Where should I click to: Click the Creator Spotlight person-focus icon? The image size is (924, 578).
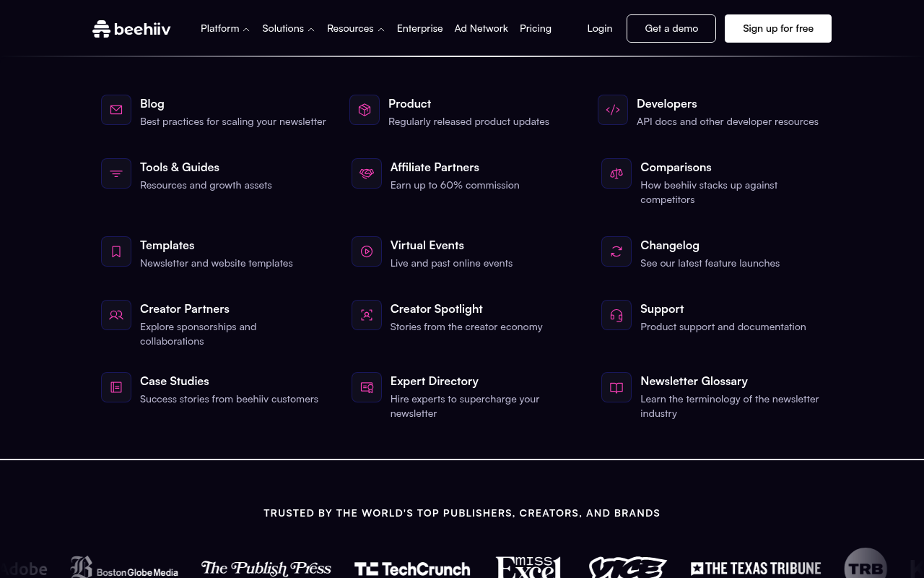[367, 315]
